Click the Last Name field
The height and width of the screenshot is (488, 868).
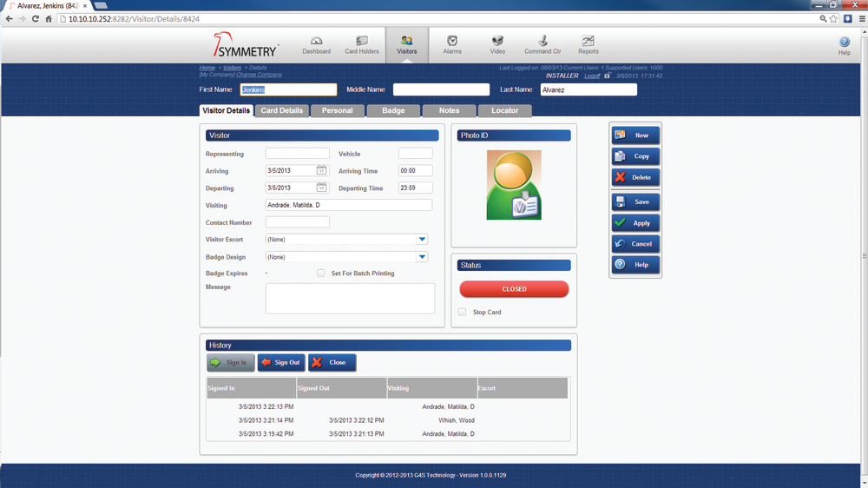coord(589,89)
